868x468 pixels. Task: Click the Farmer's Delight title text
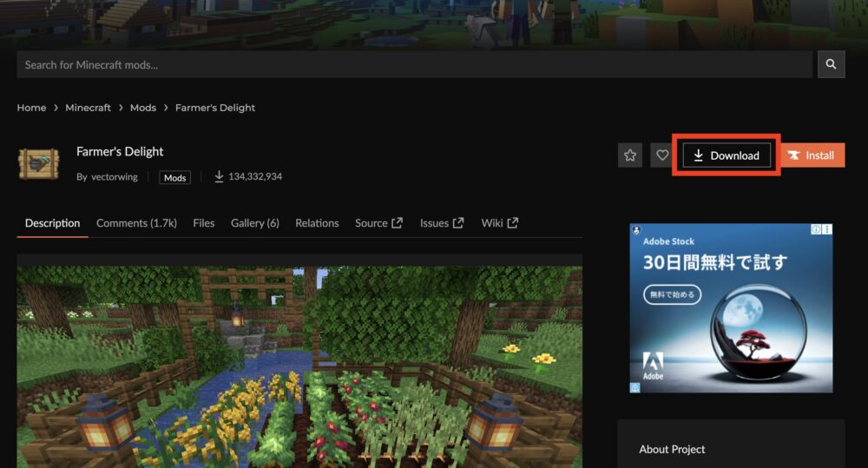(x=120, y=151)
